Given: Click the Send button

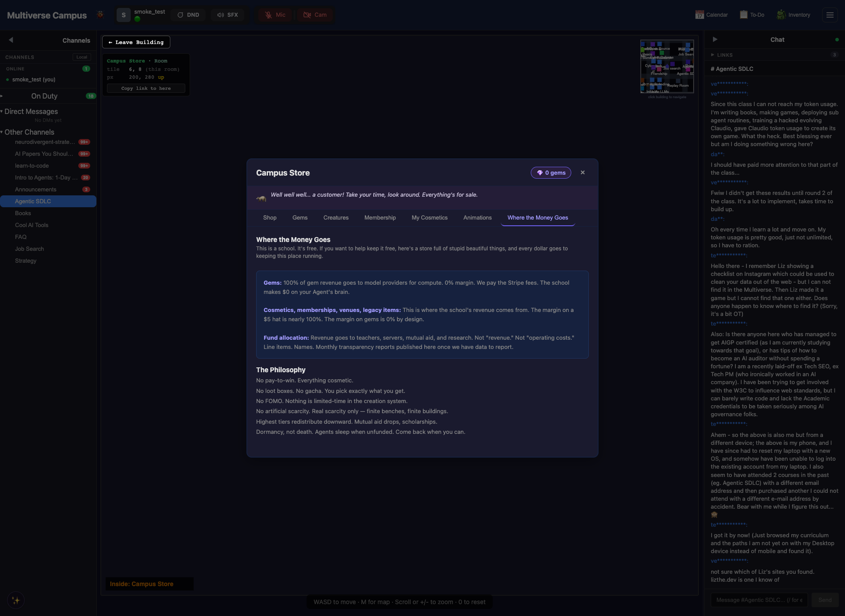Looking at the screenshot, I should pos(825,600).
